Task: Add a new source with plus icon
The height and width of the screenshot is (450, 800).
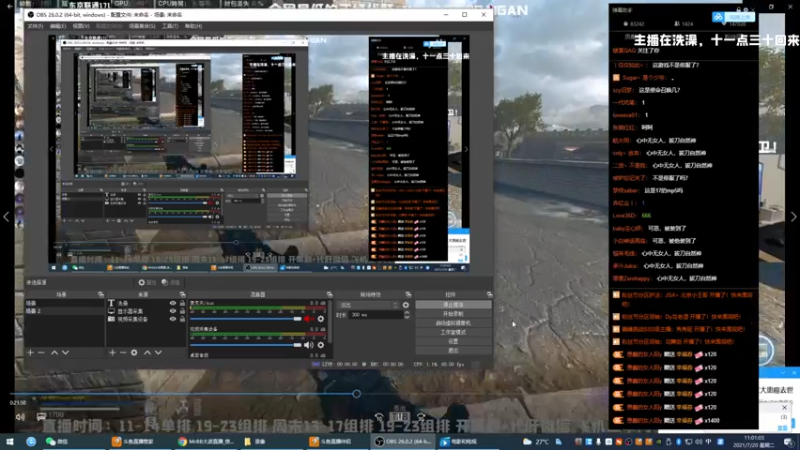Action: (112, 353)
